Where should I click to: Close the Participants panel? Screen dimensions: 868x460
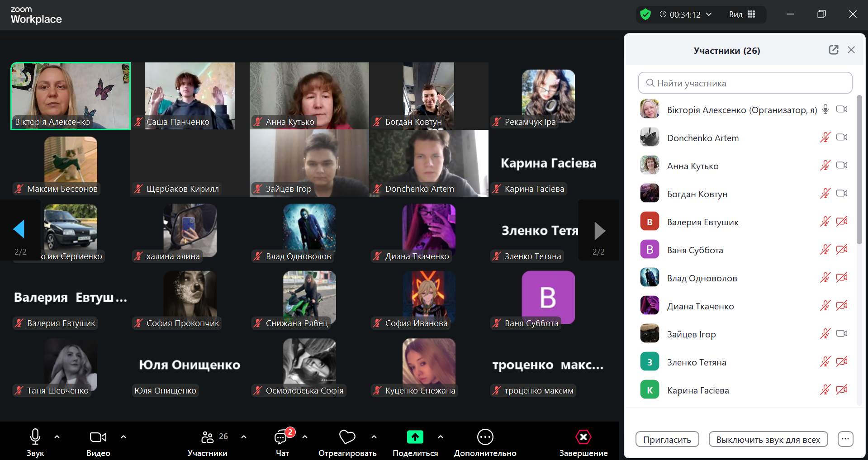coord(851,50)
